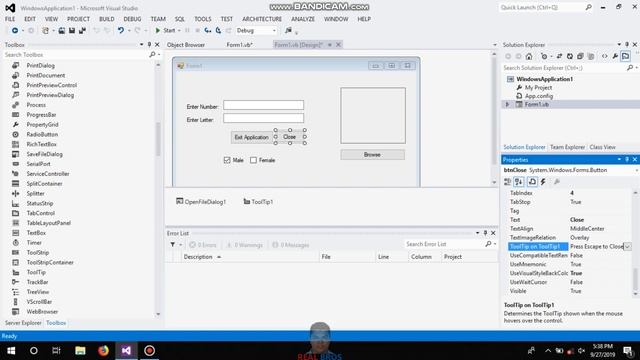Expand the Form1.vb node in Solution Explorer

pos(507,104)
